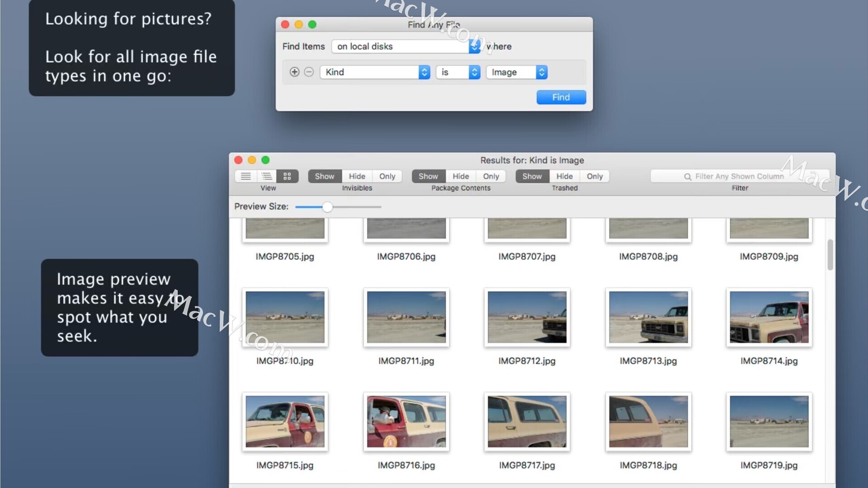This screenshot has width=868, height=488.
Task: Drag the Preview Size slider right
Action: [x=327, y=207]
